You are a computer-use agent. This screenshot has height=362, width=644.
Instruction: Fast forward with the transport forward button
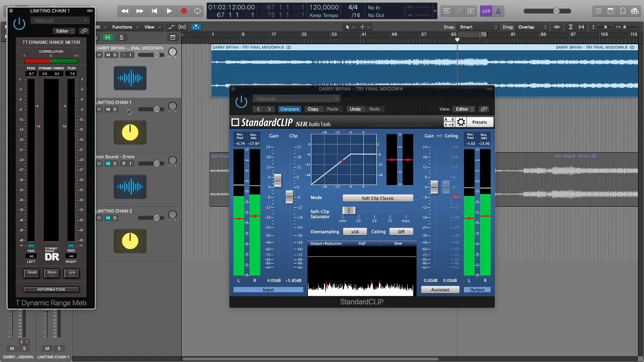139,11
